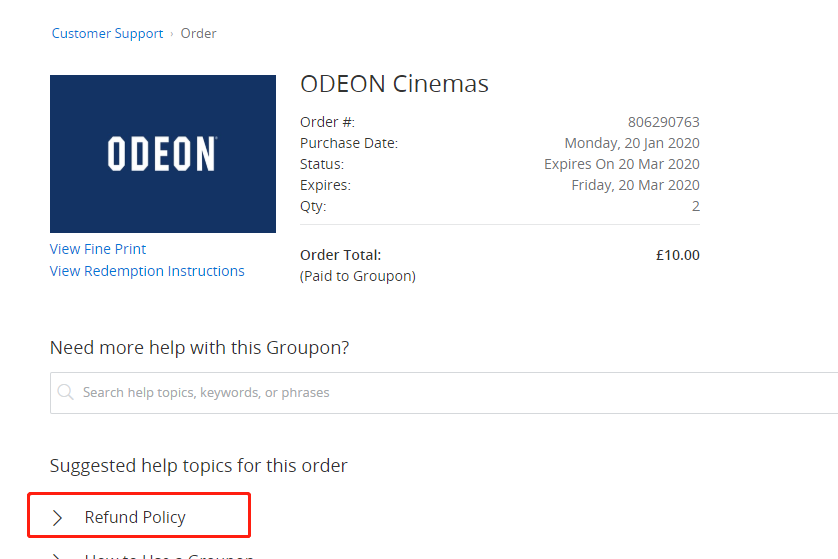Click the breadcrumb separator arrow icon
The height and width of the screenshot is (559, 838).
pyautogui.click(x=172, y=34)
